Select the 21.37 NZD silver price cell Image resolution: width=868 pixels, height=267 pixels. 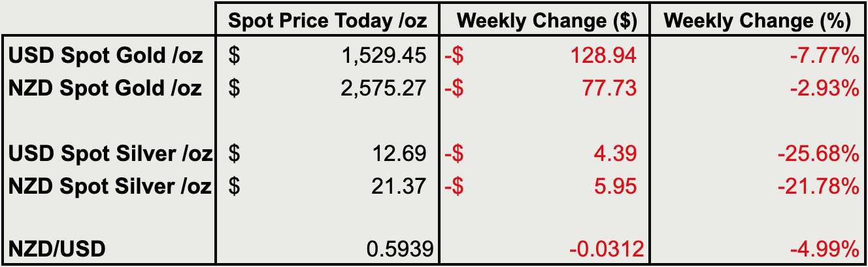click(327, 187)
